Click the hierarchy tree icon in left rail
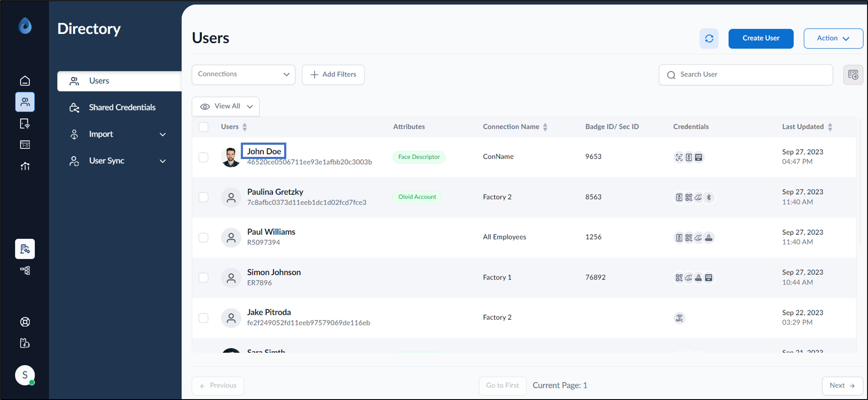The height and width of the screenshot is (400, 868). click(x=25, y=271)
